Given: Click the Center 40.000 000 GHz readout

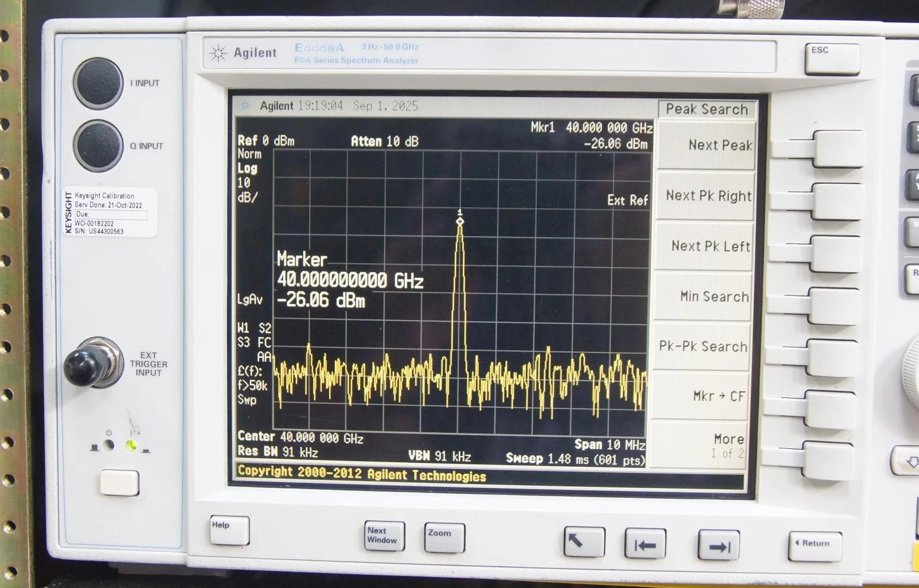Looking at the screenshot, I should click(x=300, y=438).
